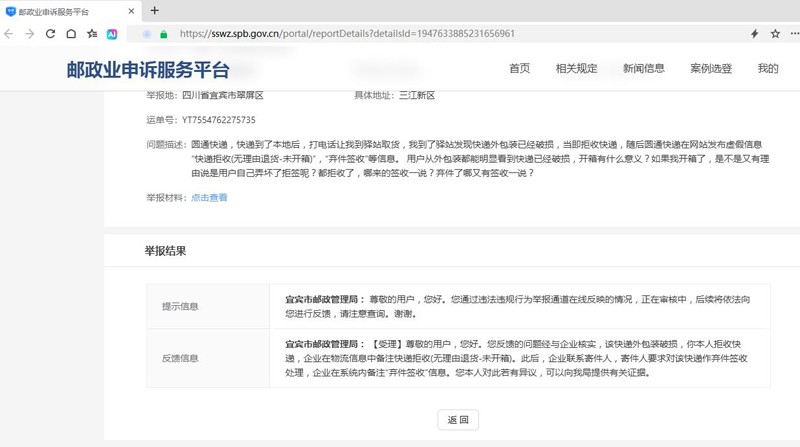
Task: Click the browser back arrow
Action: [9, 33]
